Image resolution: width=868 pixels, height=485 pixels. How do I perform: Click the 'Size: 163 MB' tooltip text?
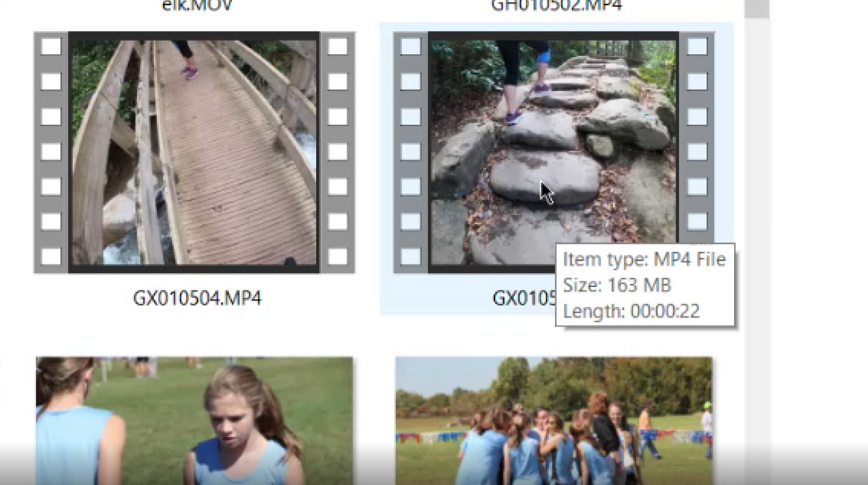click(x=617, y=285)
